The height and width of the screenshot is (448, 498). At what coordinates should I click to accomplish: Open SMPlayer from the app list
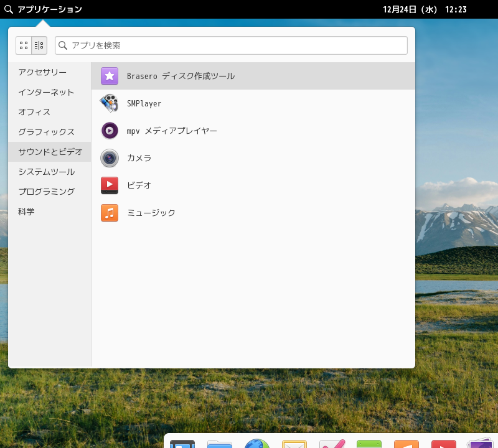tap(144, 103)
